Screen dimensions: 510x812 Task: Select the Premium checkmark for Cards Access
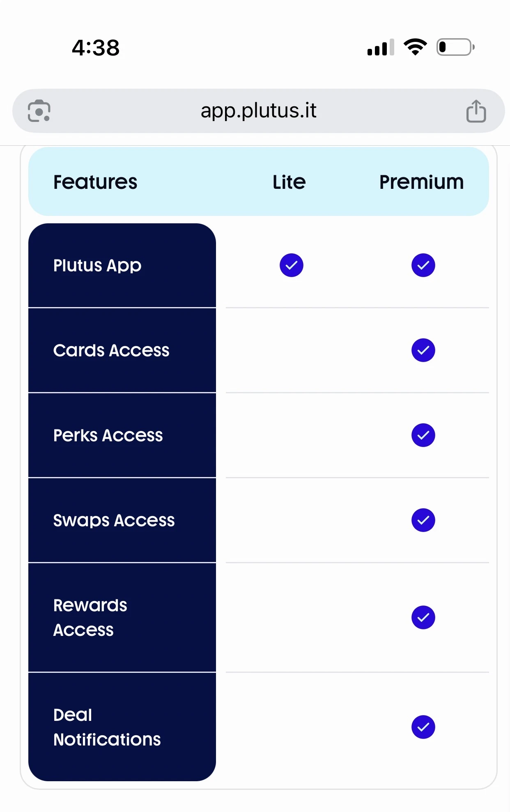[423, 350]
